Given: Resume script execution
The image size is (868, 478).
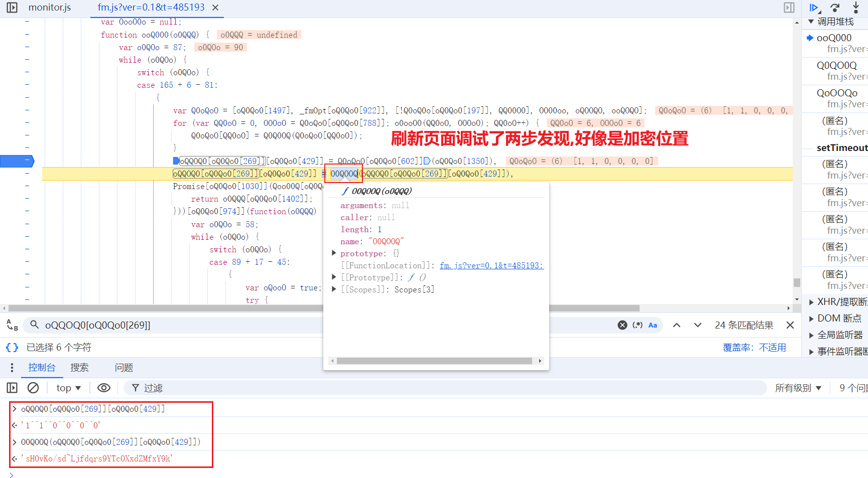Looking at the screenshot, I should 814,8.
